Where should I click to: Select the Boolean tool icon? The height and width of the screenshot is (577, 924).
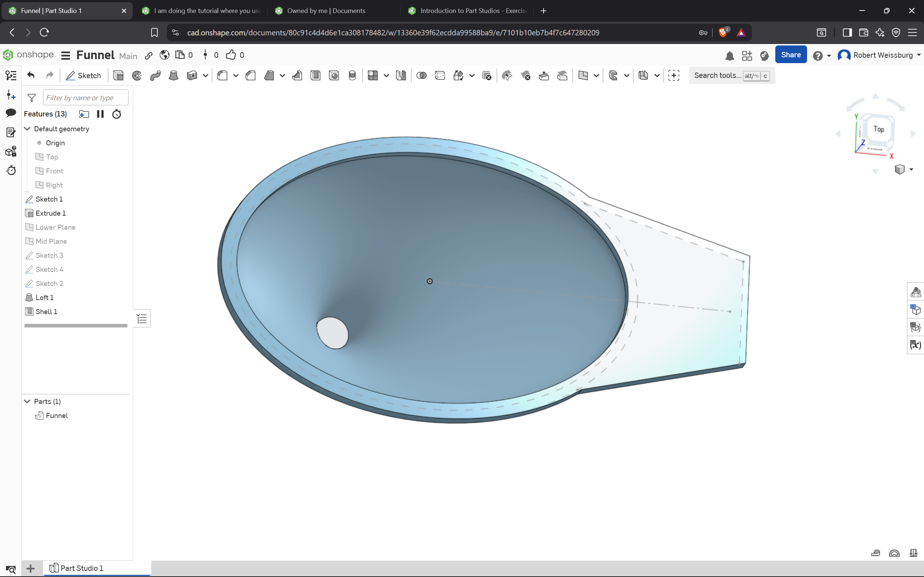pyautogui.click(x=422, y=76)
